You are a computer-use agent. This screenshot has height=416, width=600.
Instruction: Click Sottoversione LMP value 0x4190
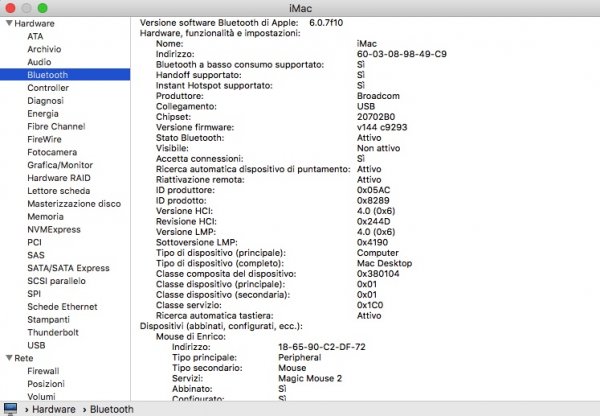(372, 242)
